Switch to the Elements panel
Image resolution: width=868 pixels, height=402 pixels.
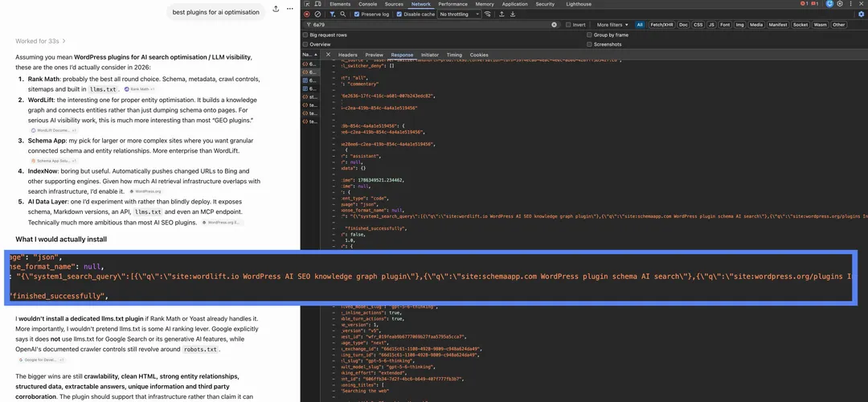coord(340,4)
